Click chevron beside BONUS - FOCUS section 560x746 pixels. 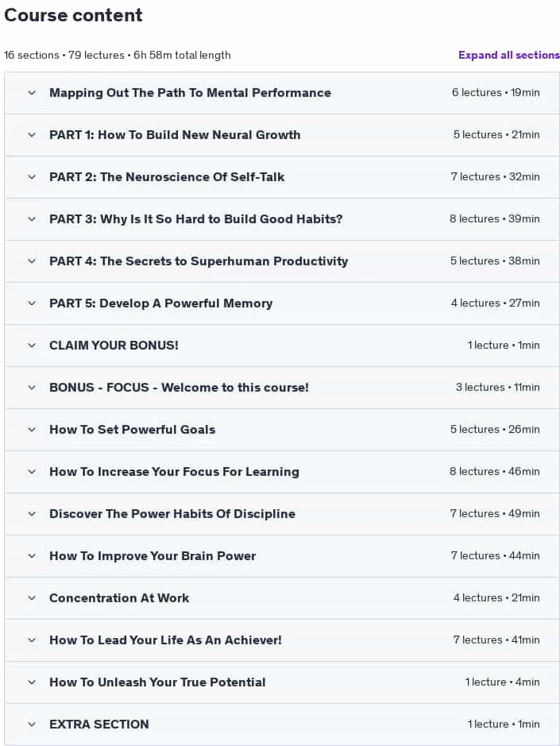pos(32,388)
